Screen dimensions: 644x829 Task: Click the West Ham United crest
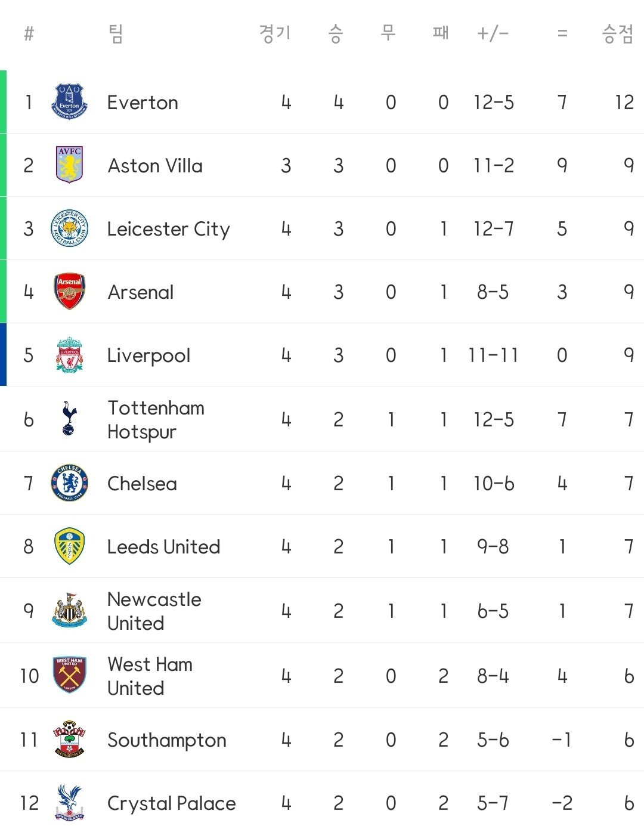click(70, 675)
